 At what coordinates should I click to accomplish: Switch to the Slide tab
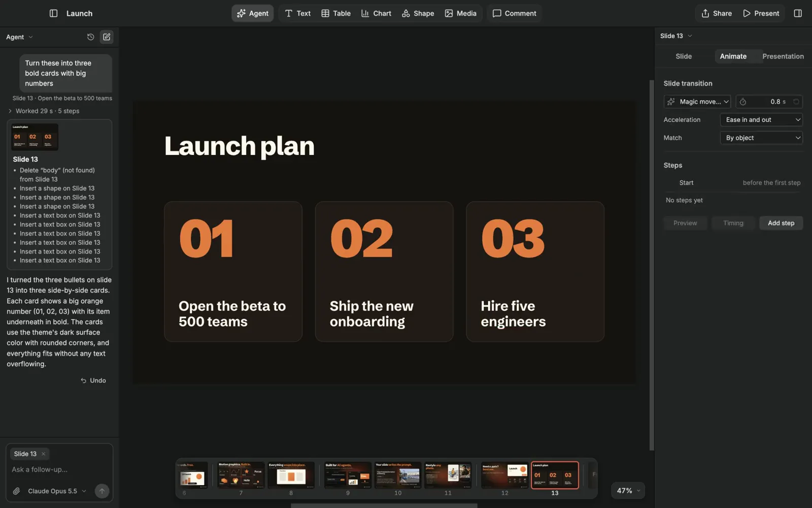[684, 56]
